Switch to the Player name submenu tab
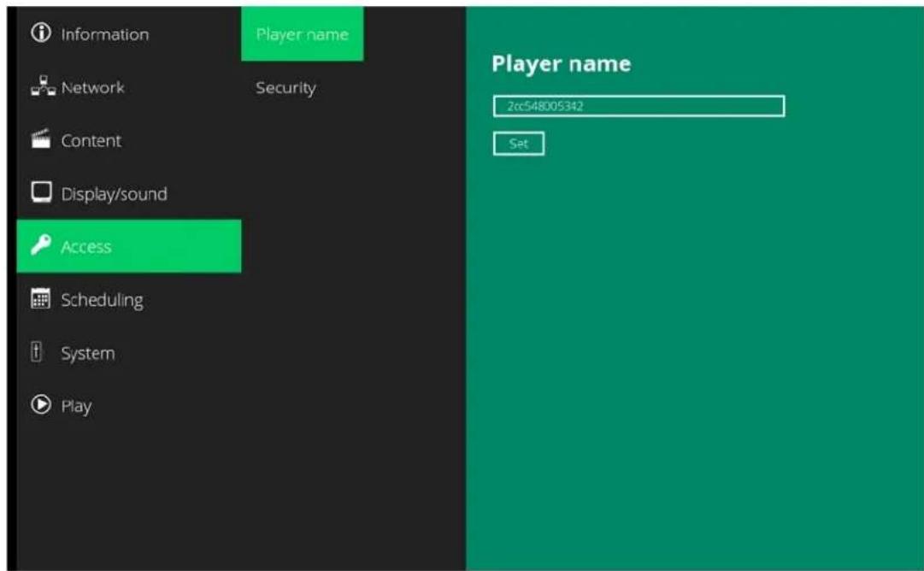This screenshot has height=571, width=924. [303, 33]
